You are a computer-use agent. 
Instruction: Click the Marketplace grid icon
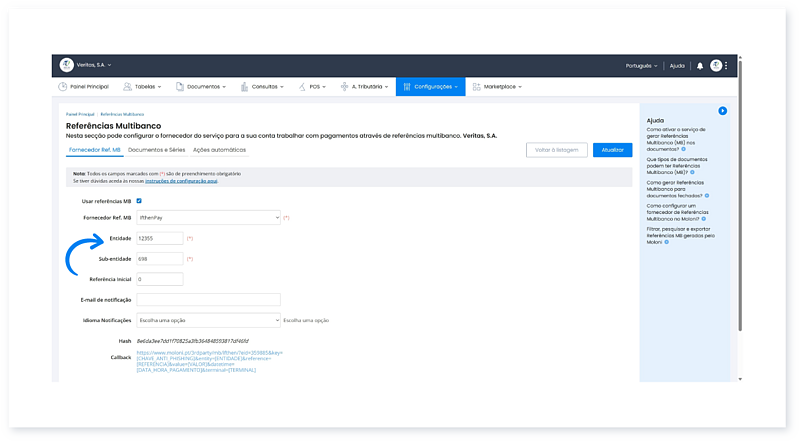click(x=477, y=87)
